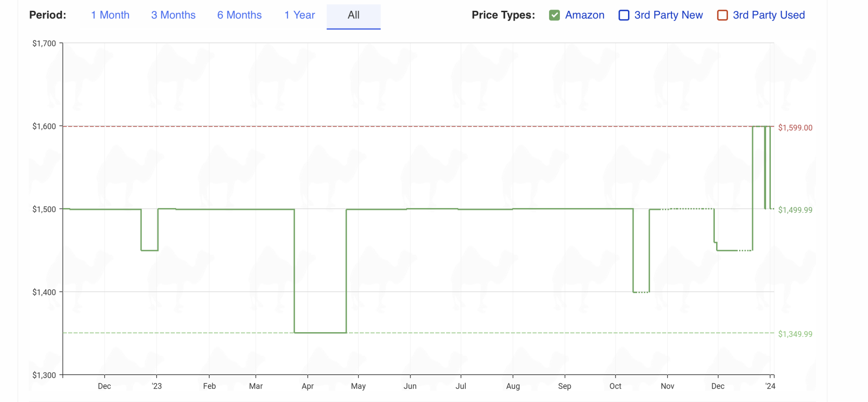Click the October price dip at $1,400

641,292
